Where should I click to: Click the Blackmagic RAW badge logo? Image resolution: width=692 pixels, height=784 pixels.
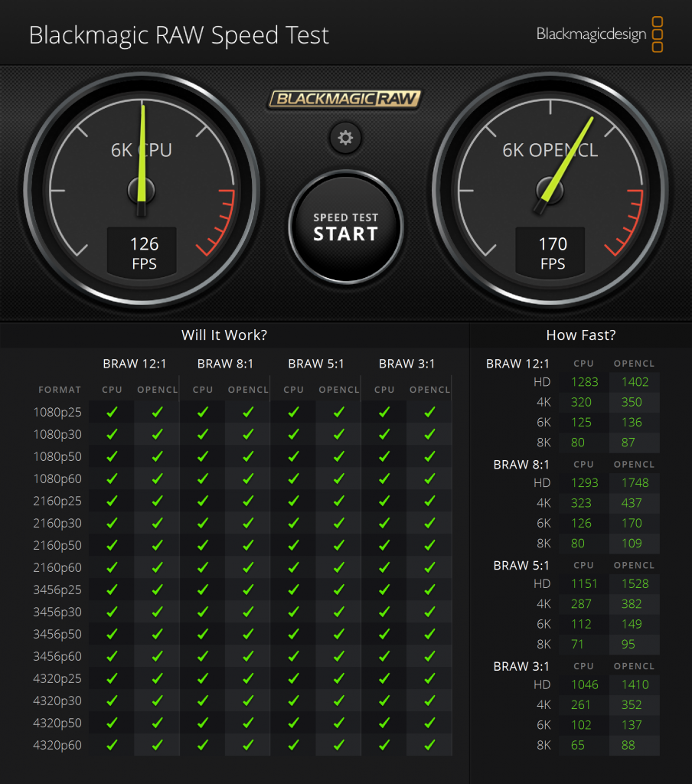tap(345, 99)
